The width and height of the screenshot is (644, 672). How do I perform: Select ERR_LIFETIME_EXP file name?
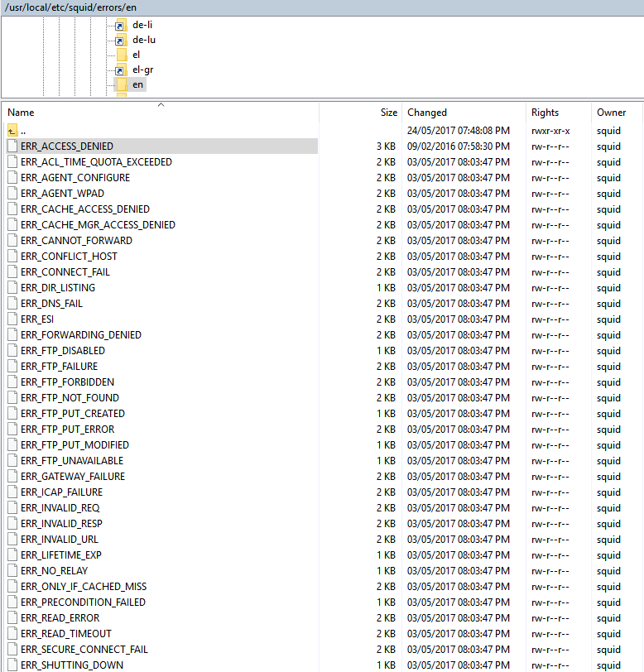click(61, 555)
